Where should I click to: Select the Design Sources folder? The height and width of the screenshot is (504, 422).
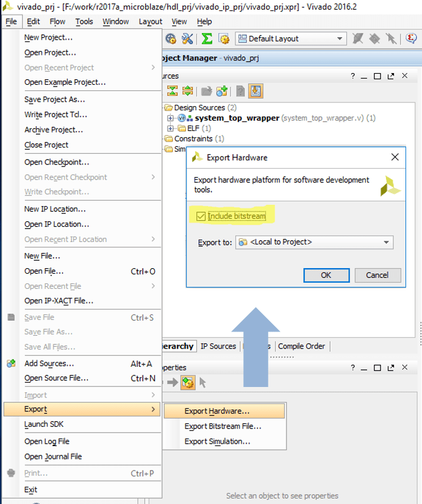pos(201,108)
